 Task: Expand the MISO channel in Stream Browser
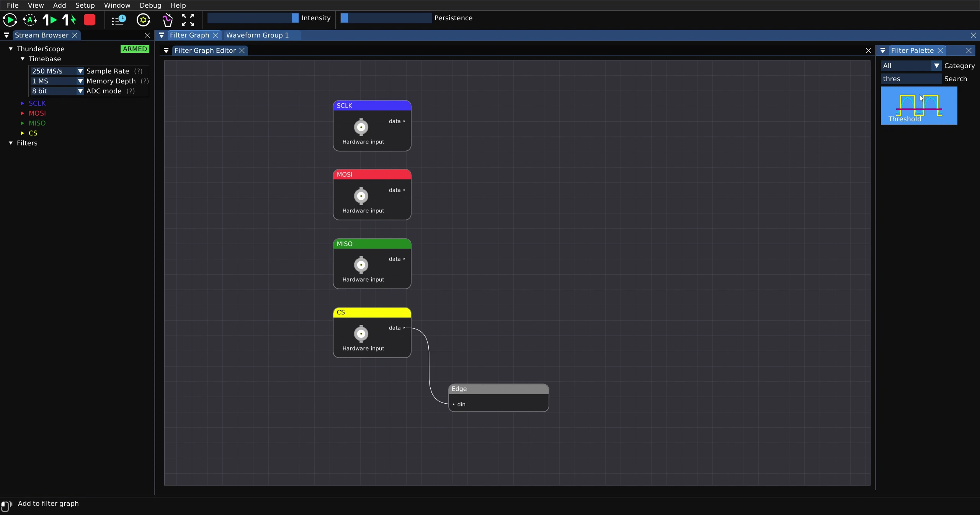(23, 123)
